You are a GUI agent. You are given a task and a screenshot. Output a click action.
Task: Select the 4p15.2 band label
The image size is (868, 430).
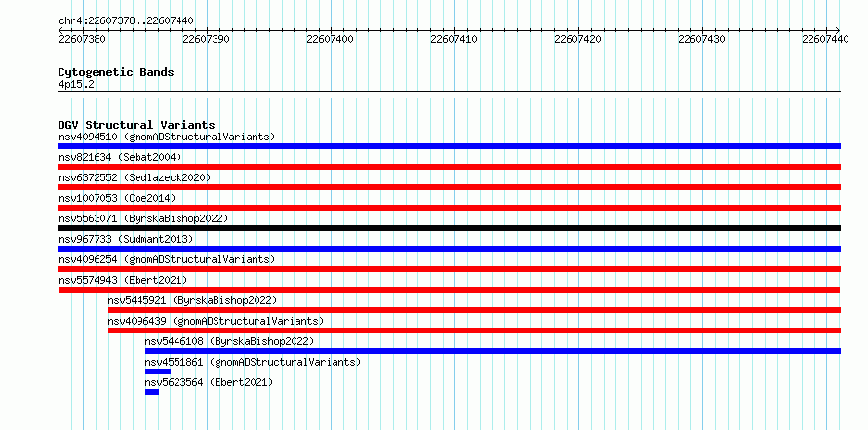[76, 84]
